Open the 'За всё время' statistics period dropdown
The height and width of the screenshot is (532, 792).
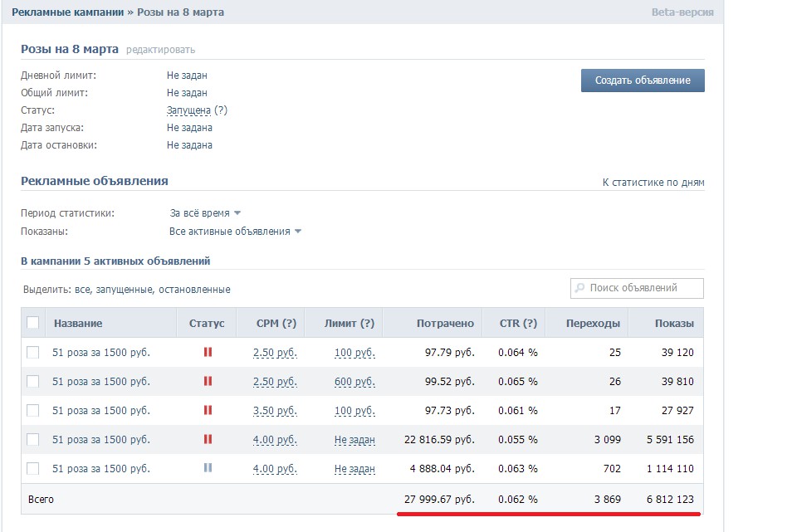(x=204, y=213)
